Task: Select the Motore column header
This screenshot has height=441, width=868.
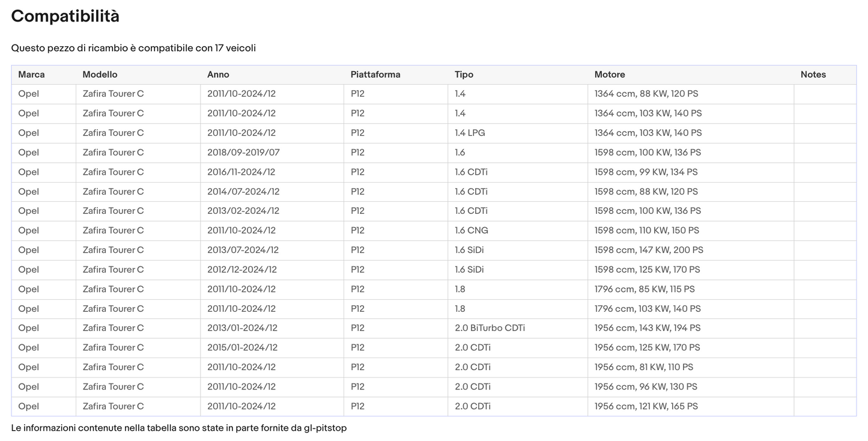Action: coord(610,75)
